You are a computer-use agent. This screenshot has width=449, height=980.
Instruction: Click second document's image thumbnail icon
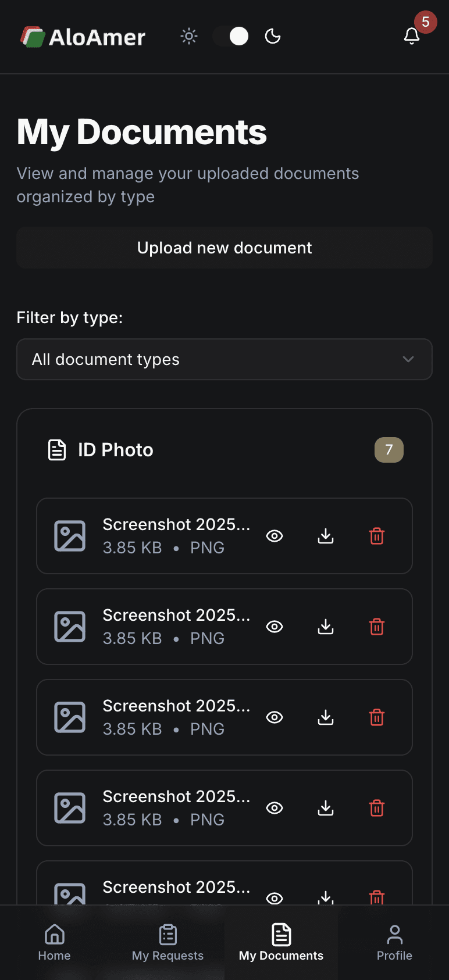pos(70,627)
